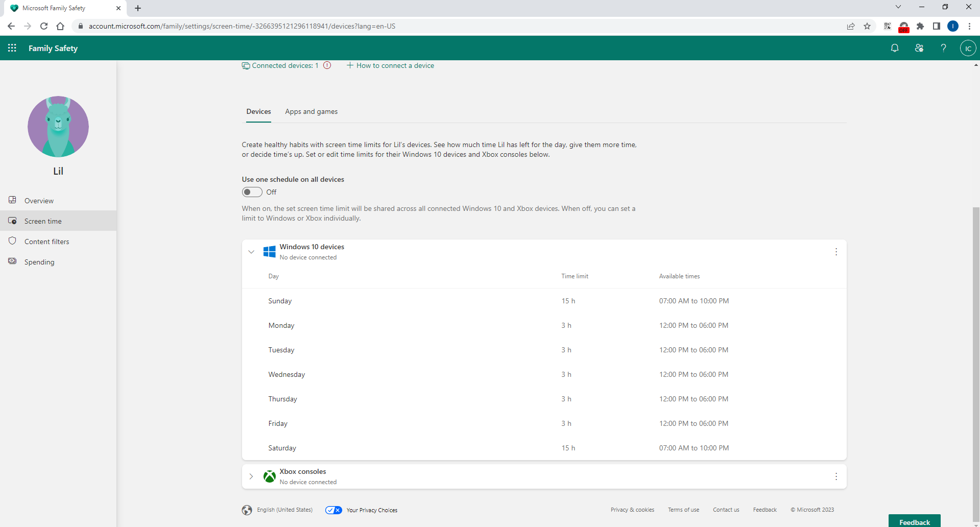This screenshot has height=527, width=980.
Task: Open Privacy & cookies link
Action: (x=632, y=510)
